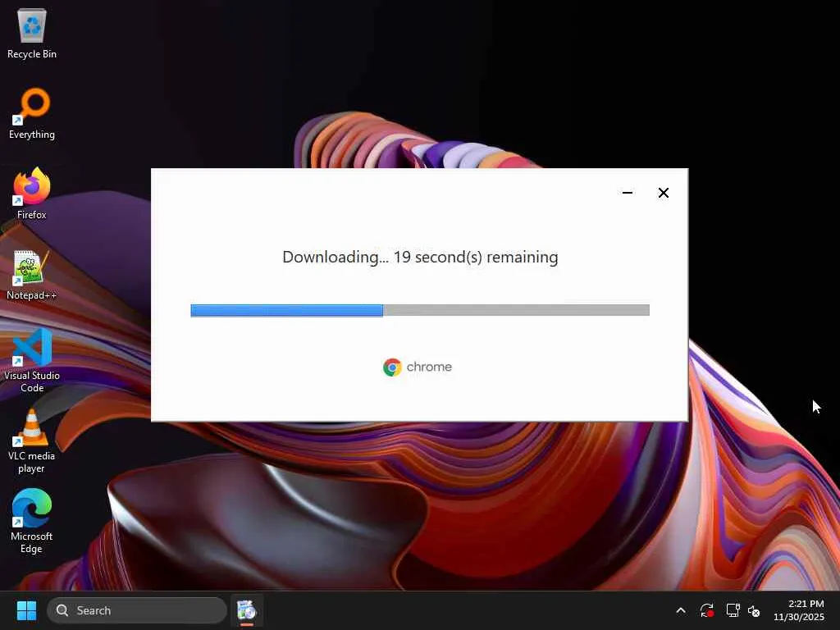Open the network status tray icon
Viewport: 840px width, 630px height.
(733, 610)
